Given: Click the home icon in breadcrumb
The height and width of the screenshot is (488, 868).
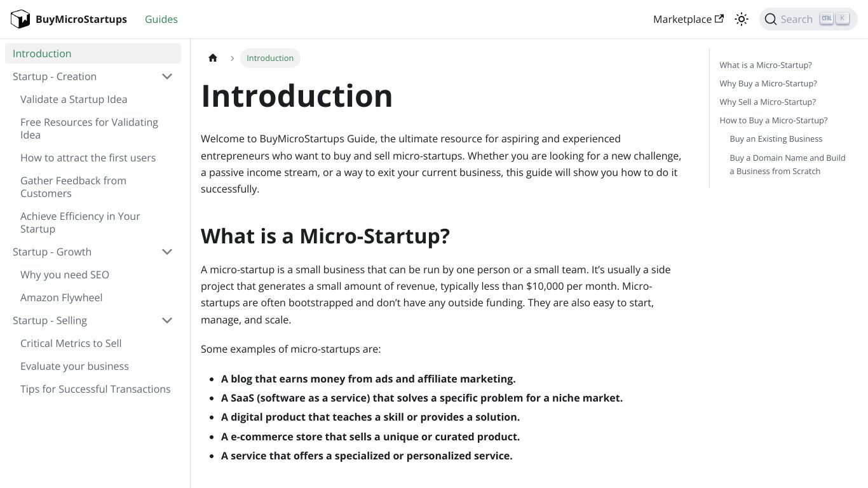Looking at the screenshot, I should pos(213,58).
